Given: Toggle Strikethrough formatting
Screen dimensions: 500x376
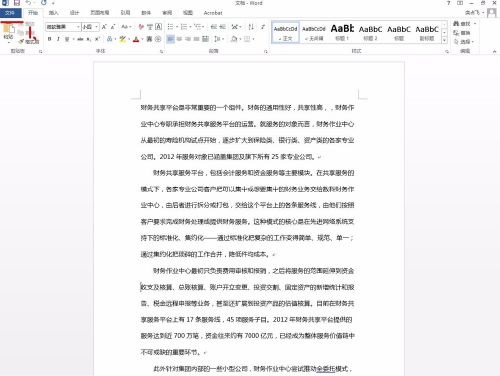Looking at the screenshot, I should tap(80, 39).
